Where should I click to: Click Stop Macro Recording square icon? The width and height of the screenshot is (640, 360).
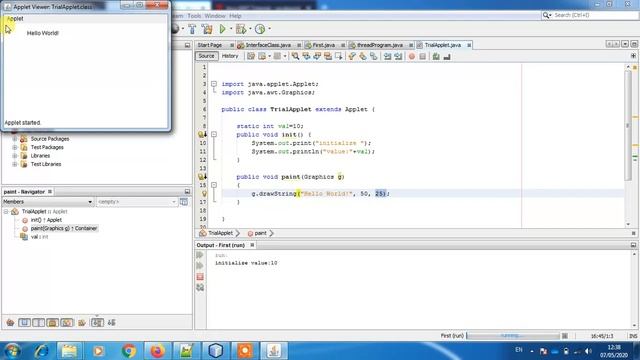click(422, 56)
